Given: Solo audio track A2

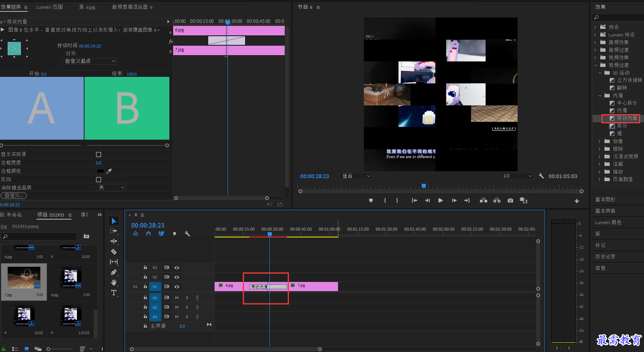Looking at the screenshot, I should tap(187, 307).
